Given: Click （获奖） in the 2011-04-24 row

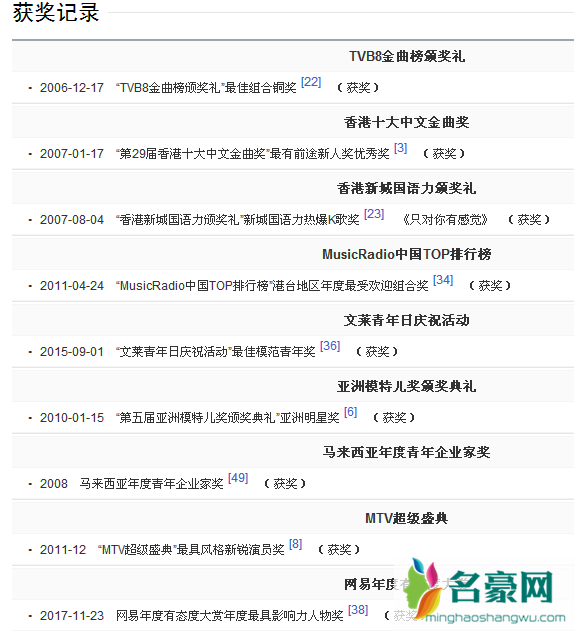Looking at the screenshot, I should click(490, 286).
